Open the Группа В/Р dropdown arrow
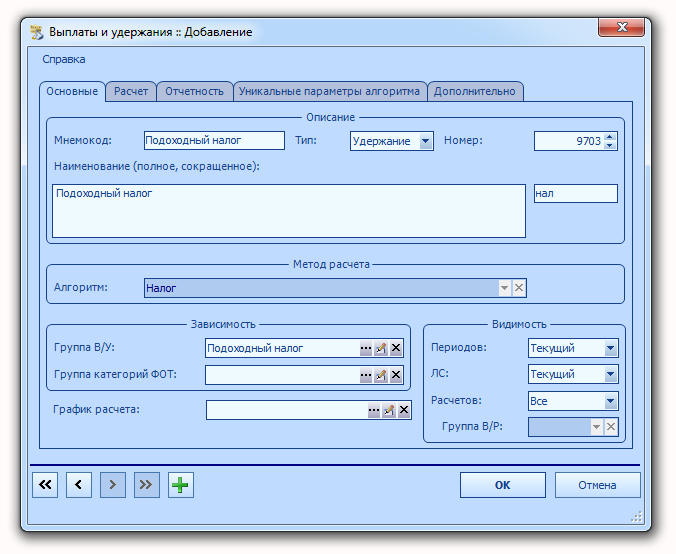676x554 pixels. pos(596,427)
